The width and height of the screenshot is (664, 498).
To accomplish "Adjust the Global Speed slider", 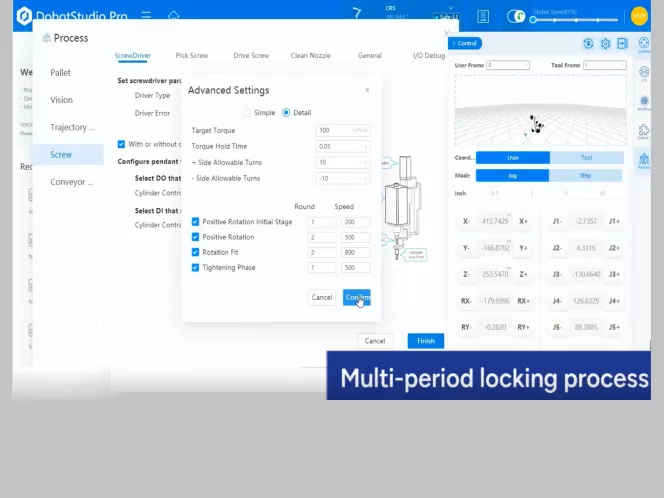I will tap(575, 19).
